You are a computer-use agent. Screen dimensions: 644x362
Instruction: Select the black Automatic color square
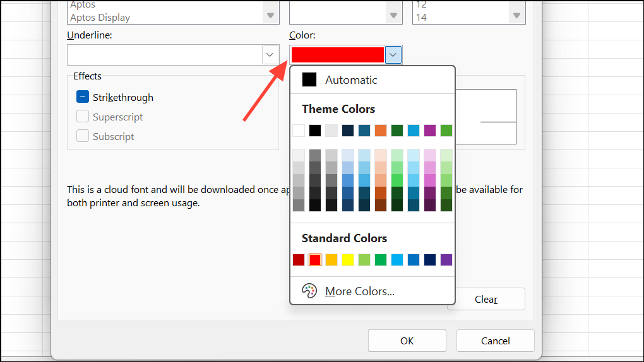(309, 79)
